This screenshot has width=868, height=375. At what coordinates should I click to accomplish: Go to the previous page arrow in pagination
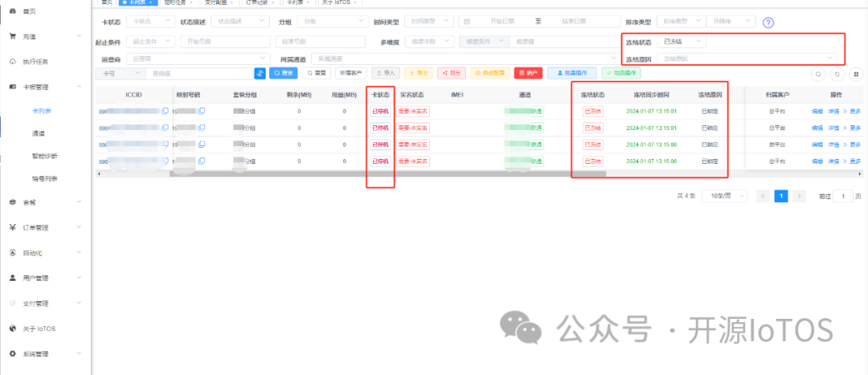click(x=763, y=196)
